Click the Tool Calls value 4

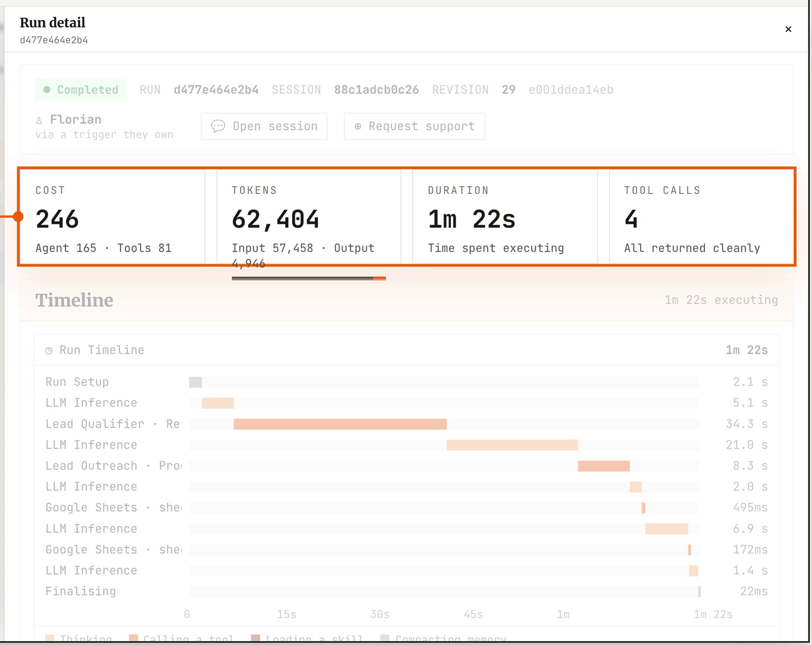tap(631, 220)
